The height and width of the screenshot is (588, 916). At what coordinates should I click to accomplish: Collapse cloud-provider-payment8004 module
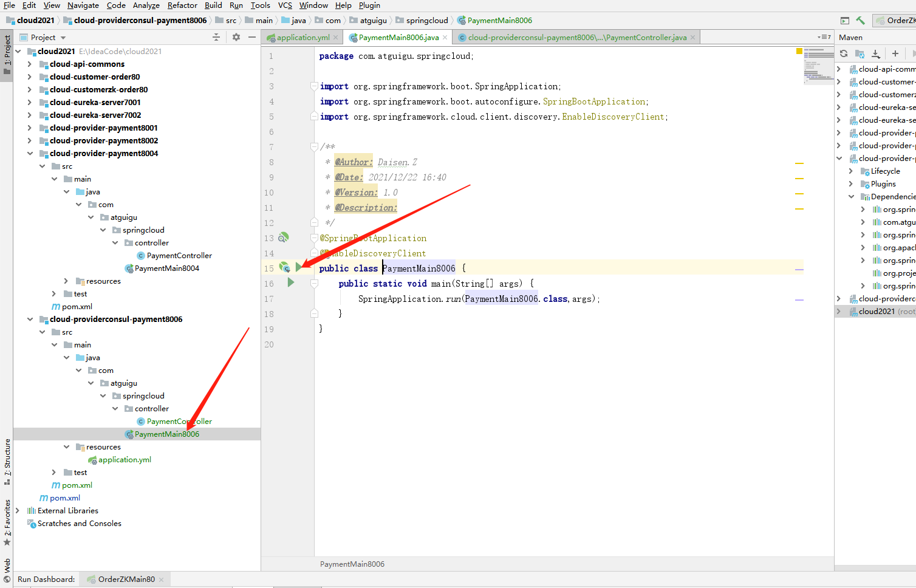tap(30, 153)
